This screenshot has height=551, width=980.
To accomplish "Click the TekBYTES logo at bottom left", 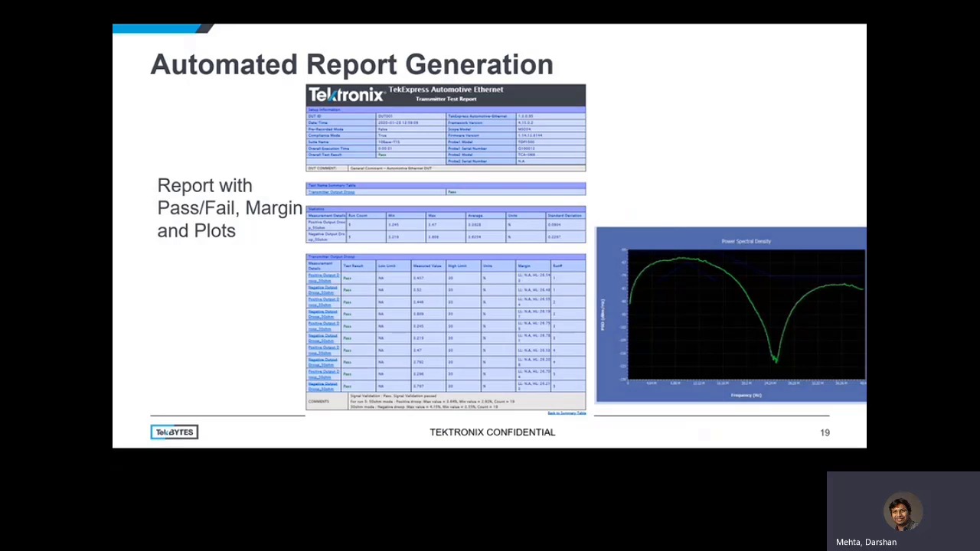I will pyautogui.click(x=174, y=432).
